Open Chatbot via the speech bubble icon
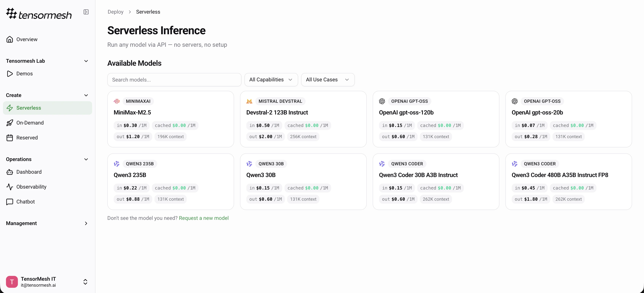644x293 pixels. tap(10, 202)
